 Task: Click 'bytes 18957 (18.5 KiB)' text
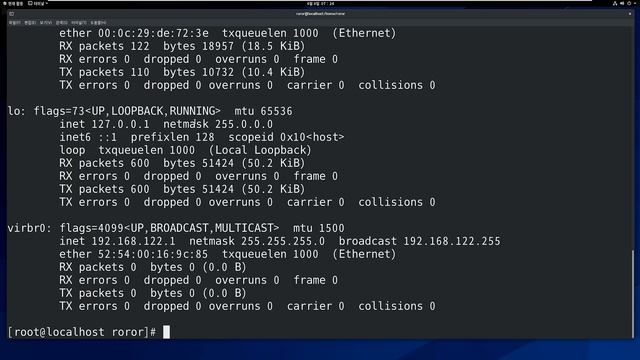234,46
